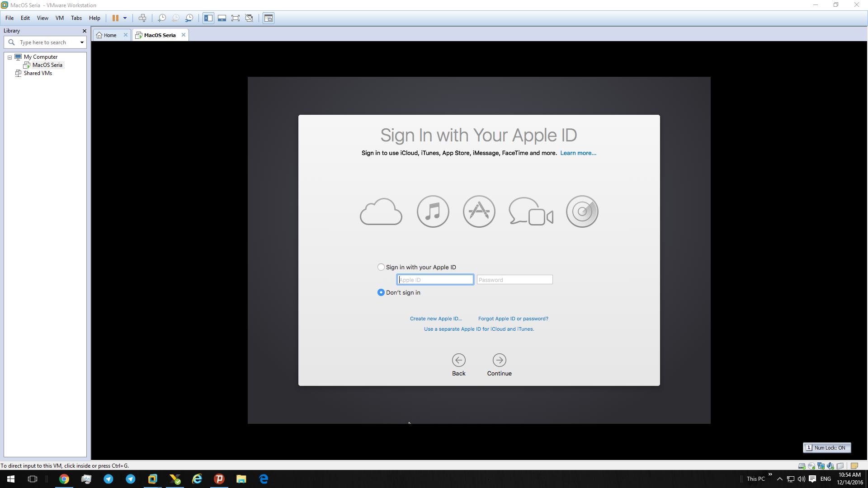Enter full screen mode

[236, 18]
